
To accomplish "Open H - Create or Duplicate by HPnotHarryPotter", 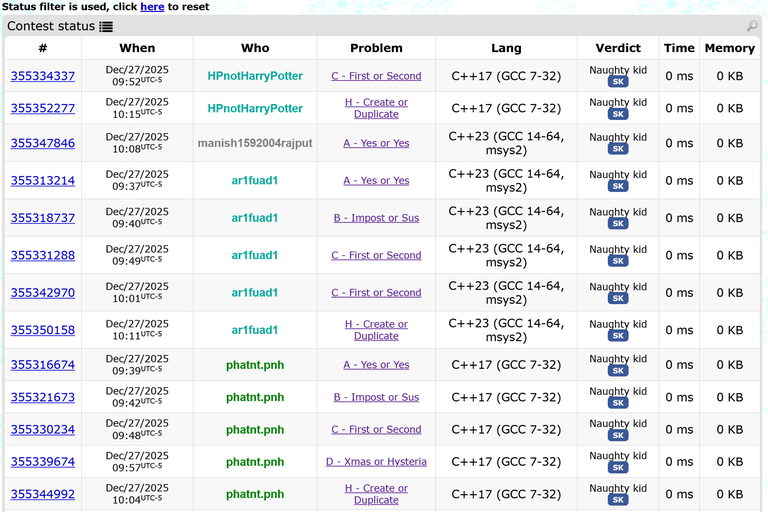I will click(x=376, y=108).
